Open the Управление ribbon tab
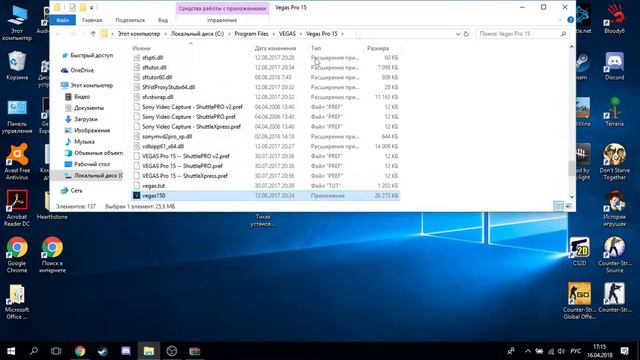 coord(222,20)
